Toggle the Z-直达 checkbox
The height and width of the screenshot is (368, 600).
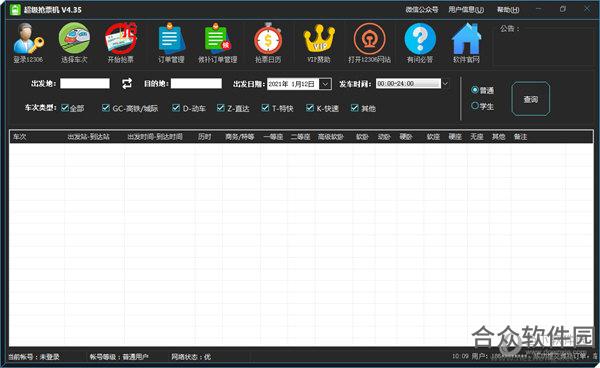[220, 108]
